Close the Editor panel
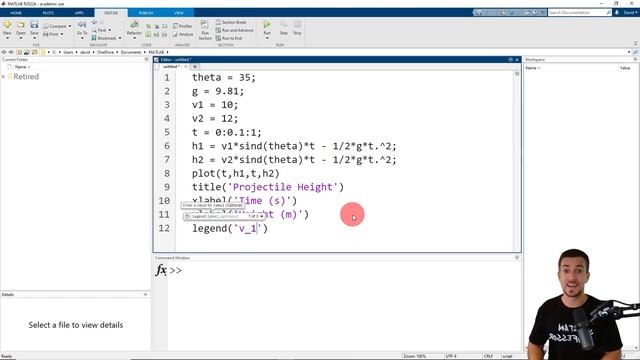The height and width of the screenshot is (360, 640). pyautogui.click(x=517, y=60)
